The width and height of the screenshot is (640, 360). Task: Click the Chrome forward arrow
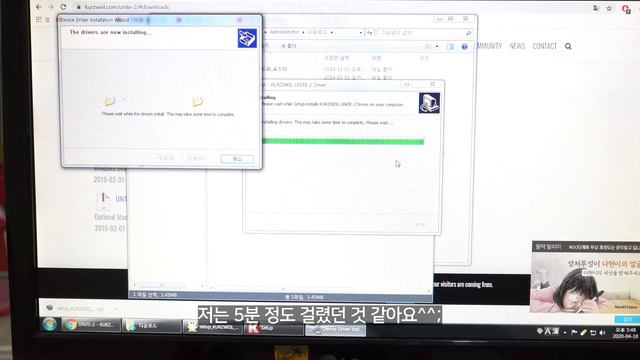tap(51, 7)
